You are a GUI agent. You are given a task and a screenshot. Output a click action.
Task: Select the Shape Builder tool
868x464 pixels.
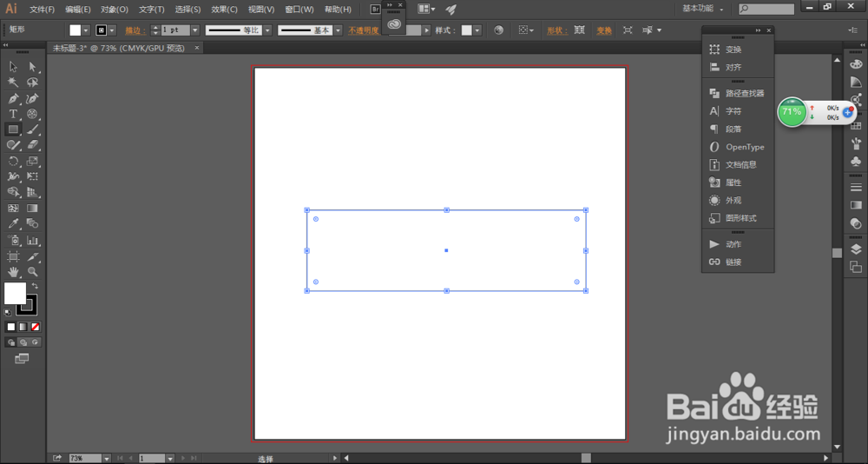click(13, 192)
